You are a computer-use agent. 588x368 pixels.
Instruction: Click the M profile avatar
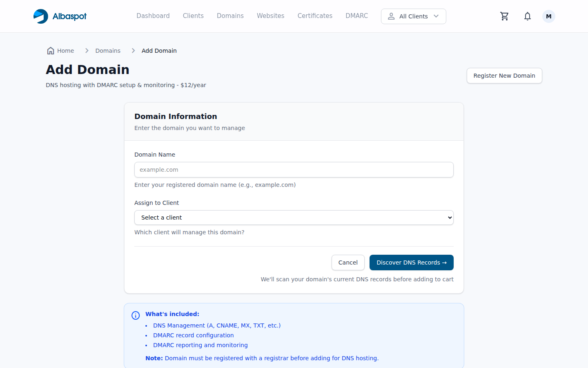coord(548,16)
